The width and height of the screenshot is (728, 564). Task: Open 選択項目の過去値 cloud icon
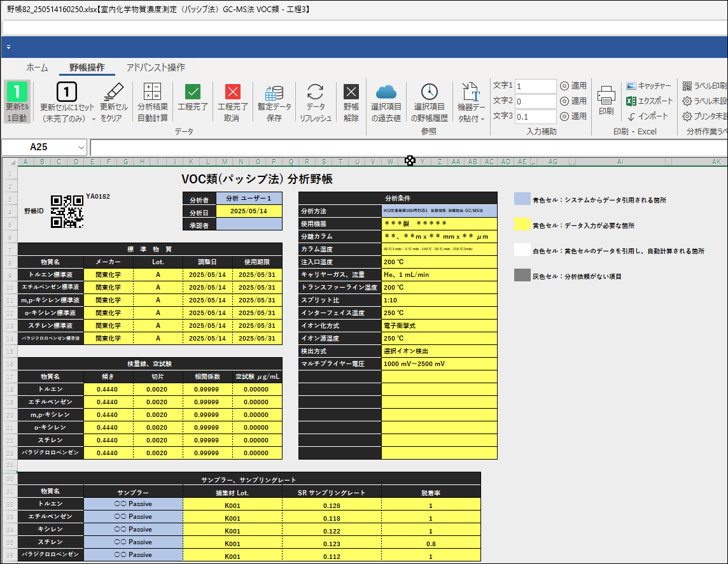click(x=386, y=92)
